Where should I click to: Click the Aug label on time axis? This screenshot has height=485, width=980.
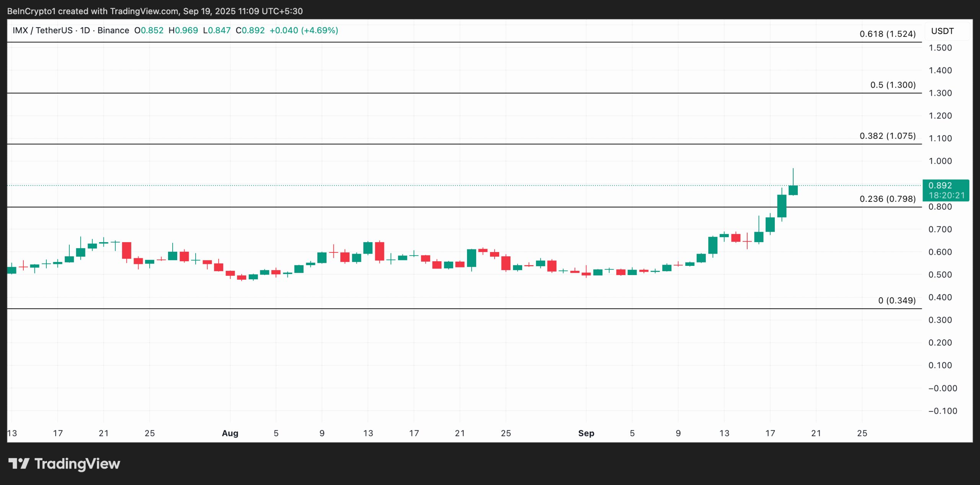pos(230,433)
